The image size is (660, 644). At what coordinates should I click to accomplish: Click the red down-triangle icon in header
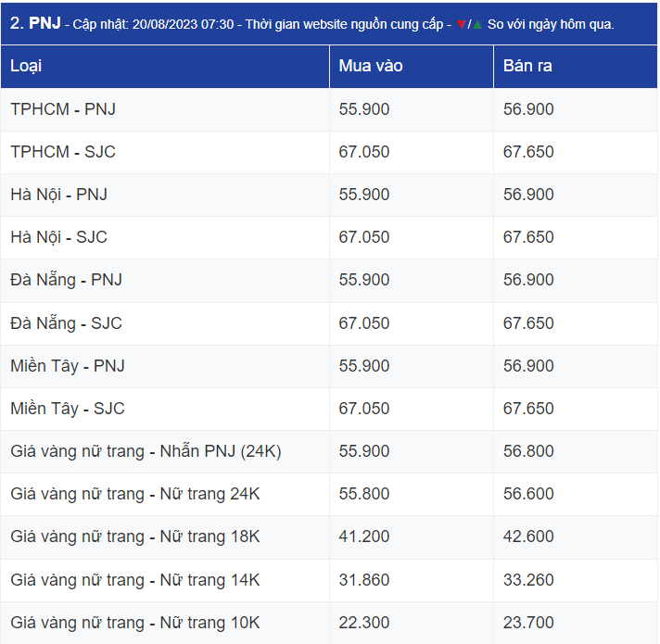[461, 24]
